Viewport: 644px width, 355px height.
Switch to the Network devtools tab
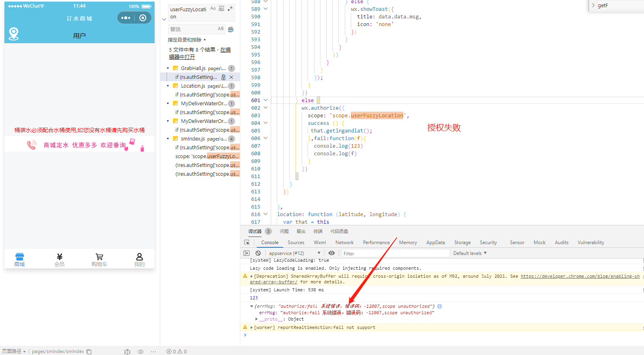(x=344, y=243)
